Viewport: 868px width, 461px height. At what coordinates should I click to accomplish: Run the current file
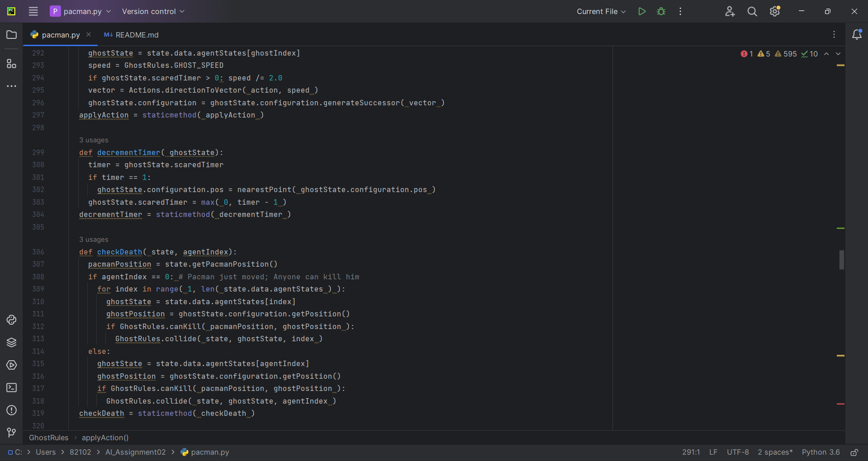click(642, 11)
